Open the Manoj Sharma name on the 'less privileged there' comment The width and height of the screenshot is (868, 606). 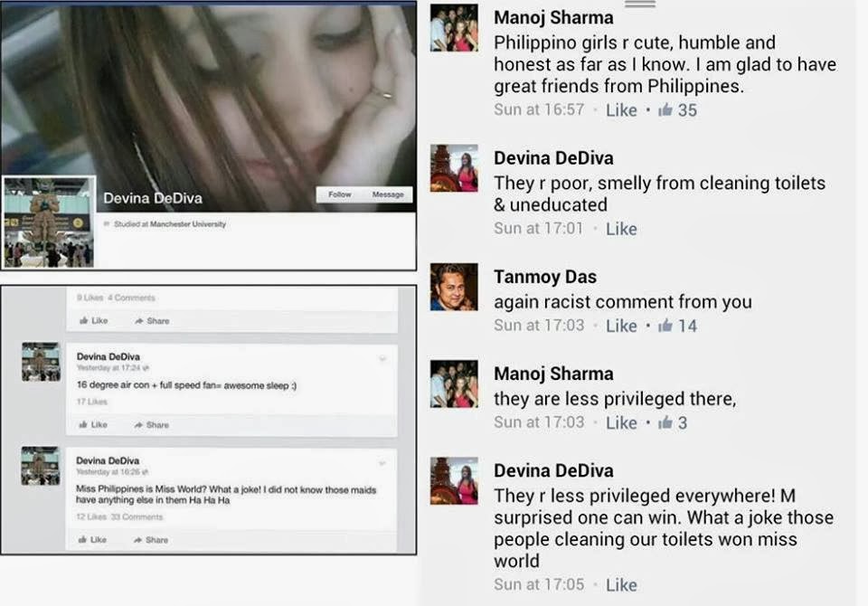click(x=553, y=374)
